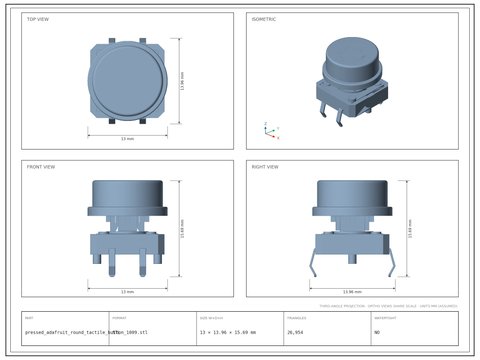This screenshot has height=360, width=480.
Task: Click the WATERTIGHT header in title block
Action: [x=385, y=318]
